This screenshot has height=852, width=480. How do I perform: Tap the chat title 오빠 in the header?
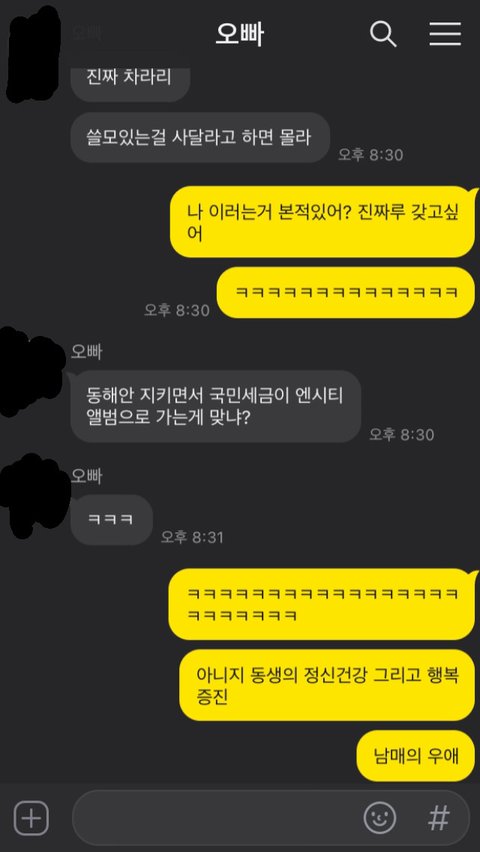coord(239,35)
